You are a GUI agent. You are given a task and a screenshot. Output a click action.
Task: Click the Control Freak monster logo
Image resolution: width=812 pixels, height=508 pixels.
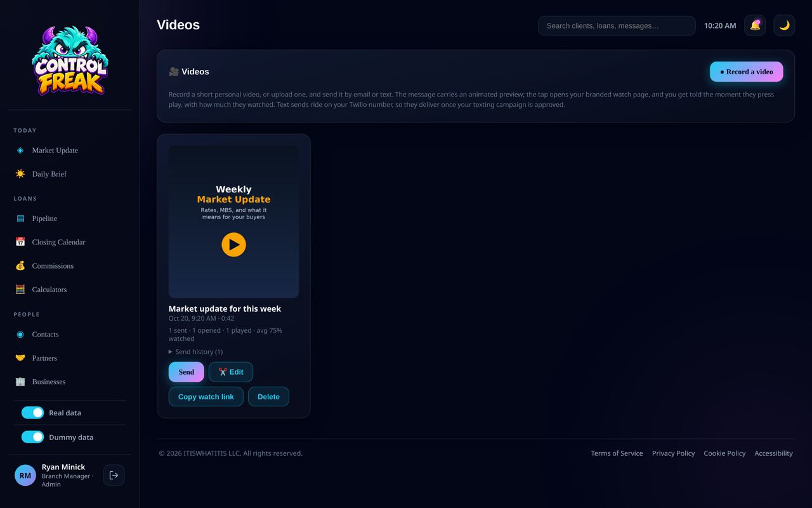[x=70, y=60]
